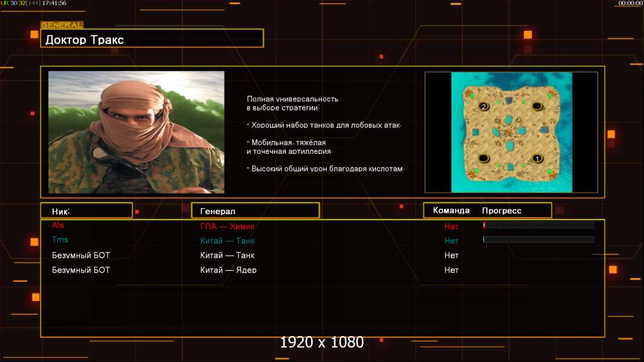Select the empty top-right start position marker
Image resolution: width=644 pixels, height=362 pixels.
[537, 107]
